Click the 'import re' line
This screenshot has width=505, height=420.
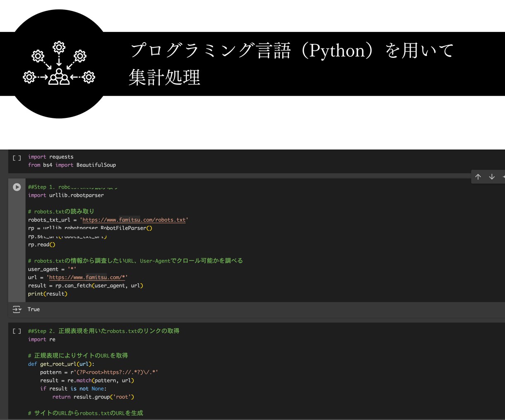41,339
